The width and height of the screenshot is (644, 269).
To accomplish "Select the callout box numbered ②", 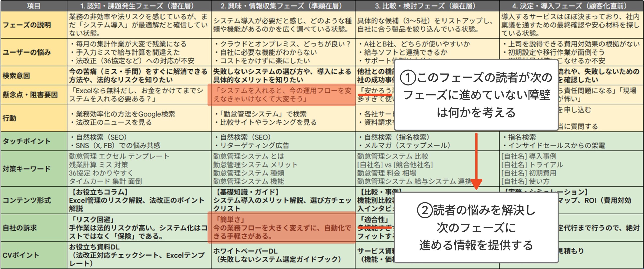I will pyautogui.click(x=476, y=228).
